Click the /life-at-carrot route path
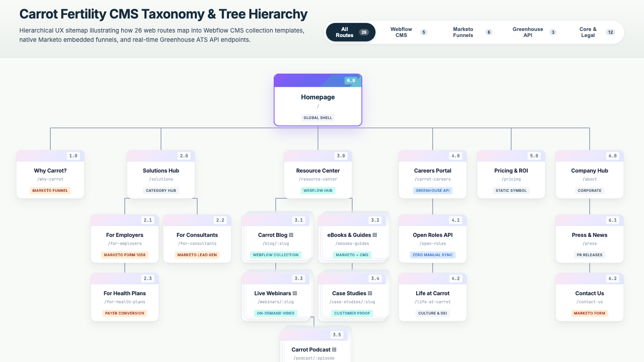644x362 pixels. 433,302
